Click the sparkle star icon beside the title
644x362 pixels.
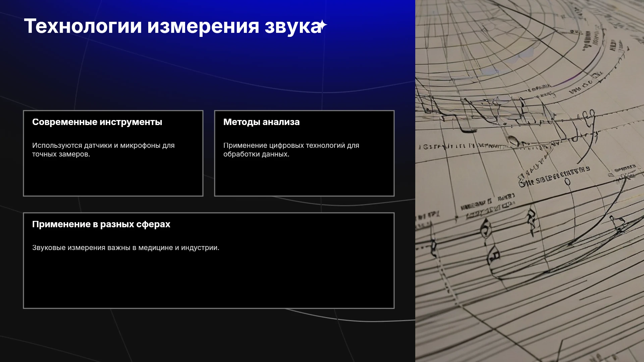pos(322,25)
